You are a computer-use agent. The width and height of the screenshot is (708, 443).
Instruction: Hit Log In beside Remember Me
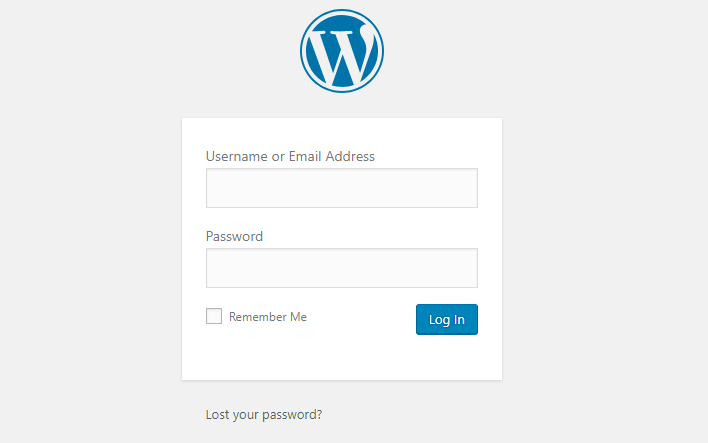(x=447, y=319)
